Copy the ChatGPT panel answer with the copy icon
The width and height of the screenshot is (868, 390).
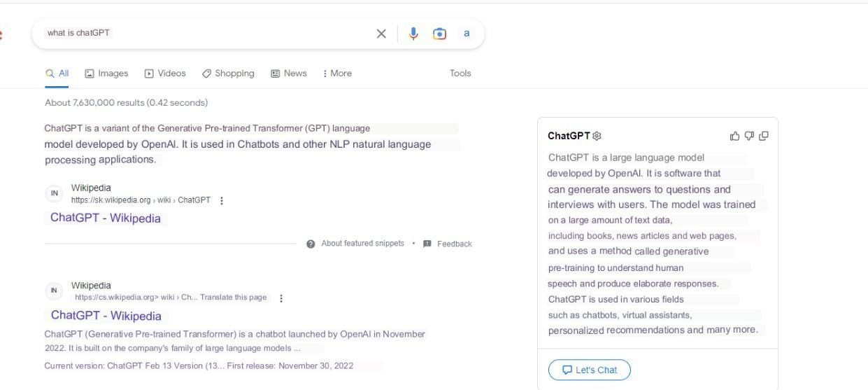(764, 136)
